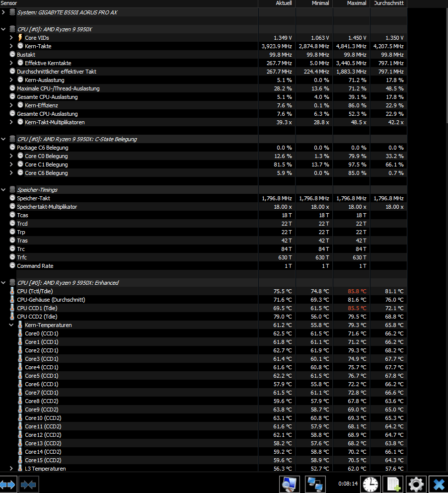Viewport: 448px width, 493px height.
Task: Expand the Kern-Takte row
Action: click(11, 46)
